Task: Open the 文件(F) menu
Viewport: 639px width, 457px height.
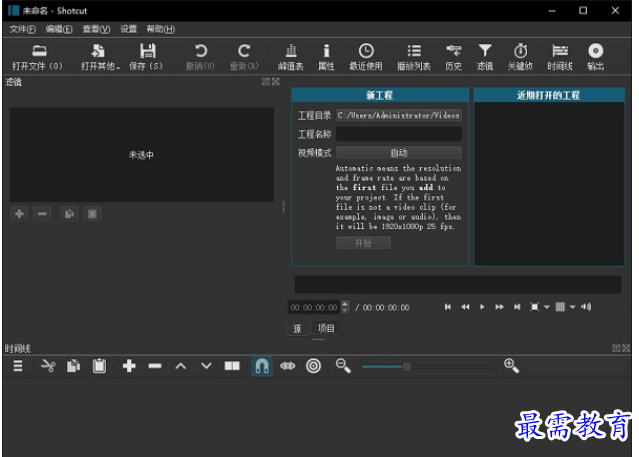Action: click(x=22, y=29)
